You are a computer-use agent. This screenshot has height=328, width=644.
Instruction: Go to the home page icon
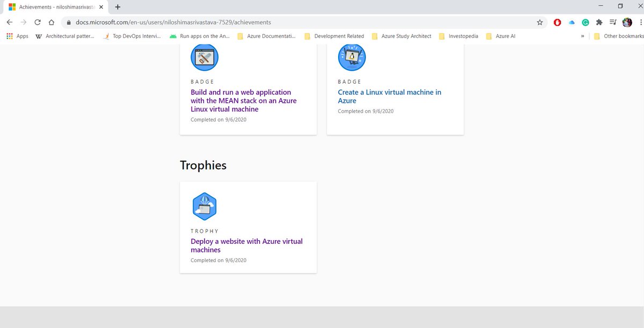[x=52, y=23]
